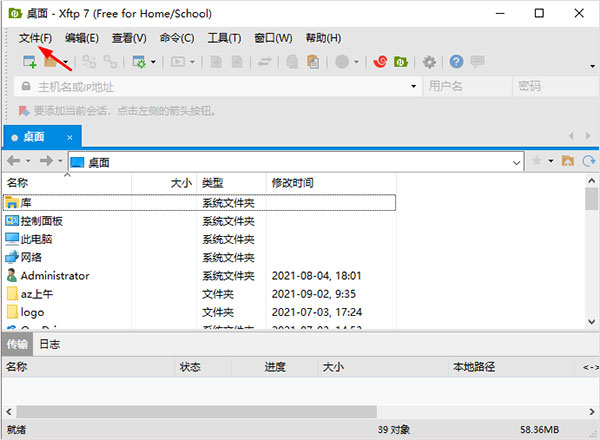The height and width of the screenshot is (440, 600).
Task: Go forward with the right arrow
Action: point(46,161)
